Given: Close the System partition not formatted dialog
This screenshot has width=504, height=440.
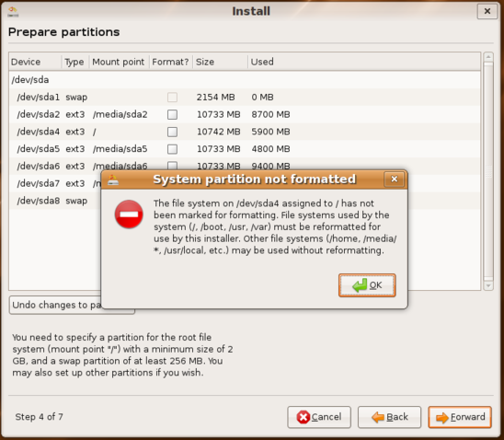Looking at the screenshot, I should pos(394,179).
